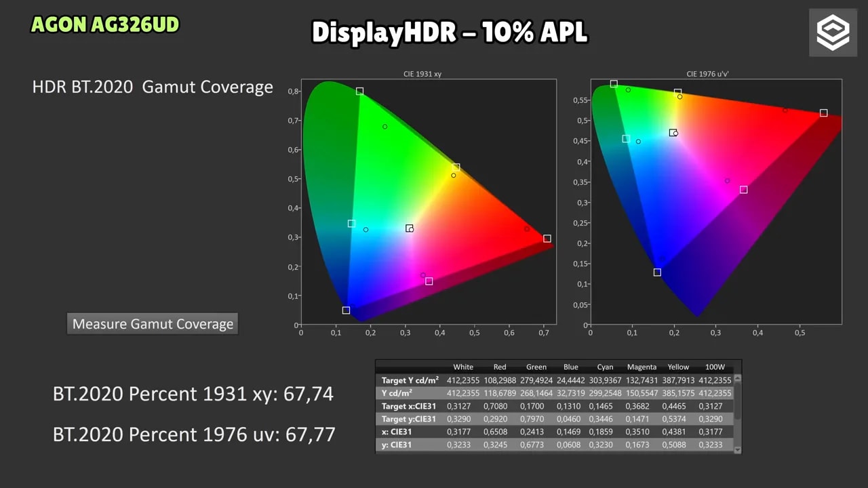This screenshot has height=488, width=868.
Task: Select measured Red luminance 118,6789 cell
Action: [500, 393]
